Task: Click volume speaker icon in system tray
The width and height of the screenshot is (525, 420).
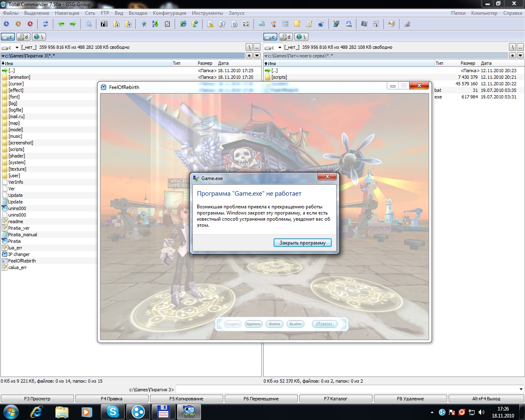Action: 482,412
